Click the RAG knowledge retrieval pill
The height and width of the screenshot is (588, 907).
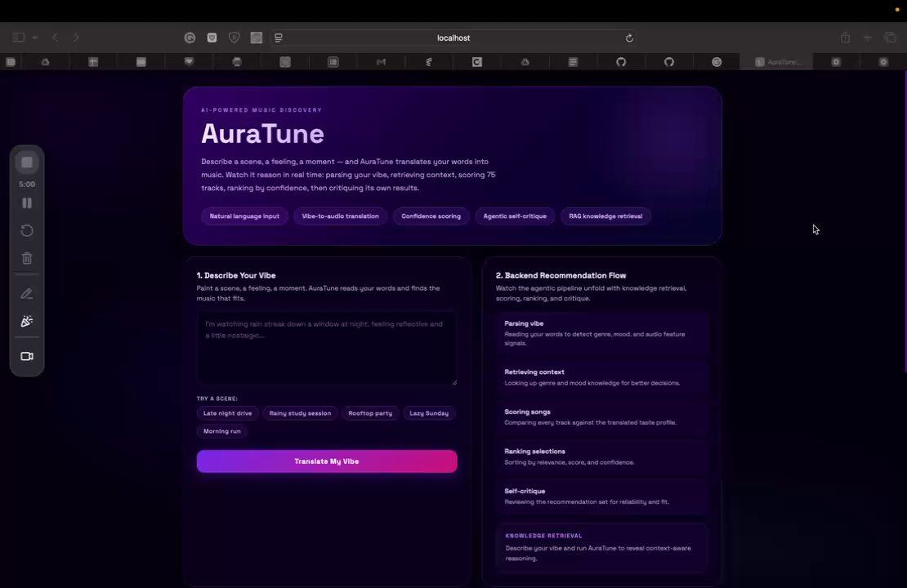[605, 216]
